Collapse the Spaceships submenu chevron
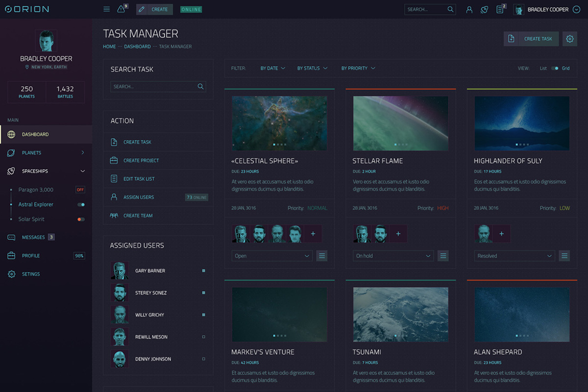 (x=82, y=171)
